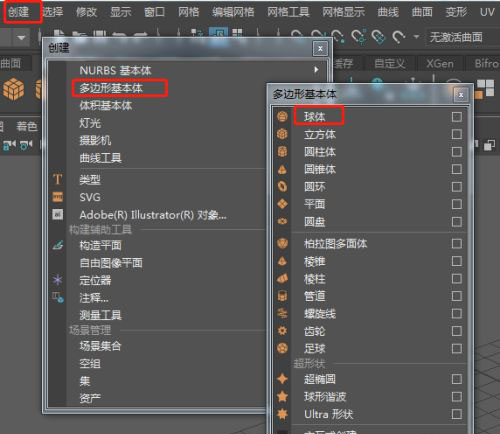
Task: Click the 圆盘 disc icon
Action: pos(282,221)
